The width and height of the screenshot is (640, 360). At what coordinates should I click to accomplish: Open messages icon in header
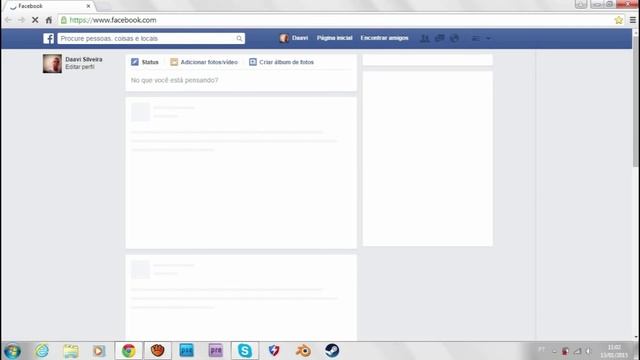(440, 38)
